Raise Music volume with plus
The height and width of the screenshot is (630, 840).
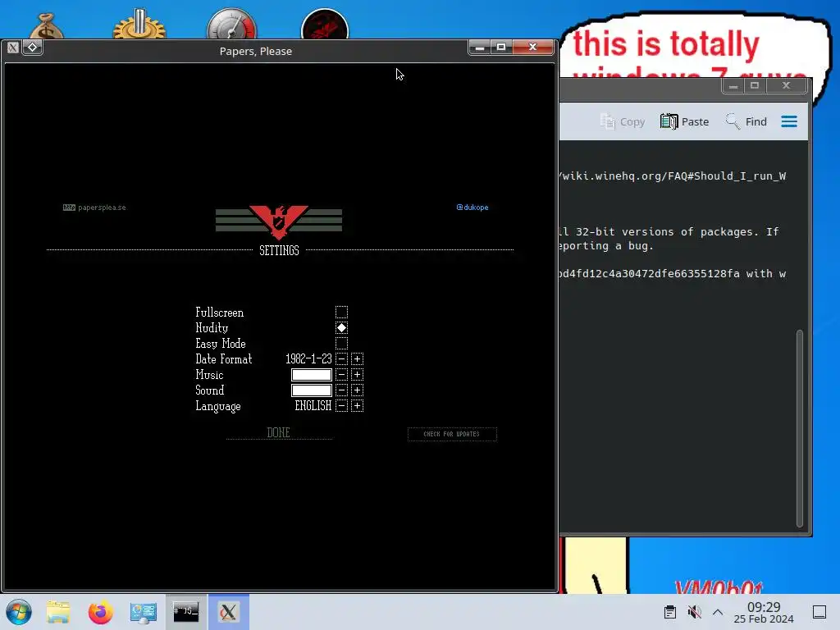point(358,374)
